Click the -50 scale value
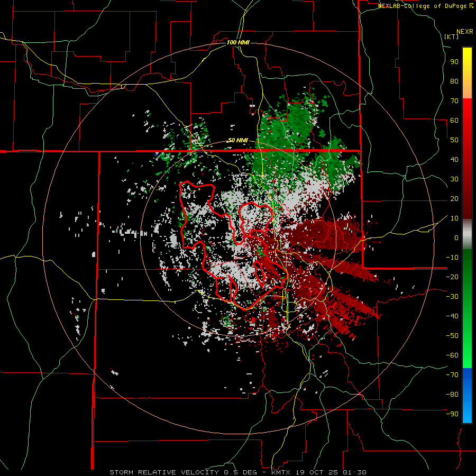 [x=452, y=336]
